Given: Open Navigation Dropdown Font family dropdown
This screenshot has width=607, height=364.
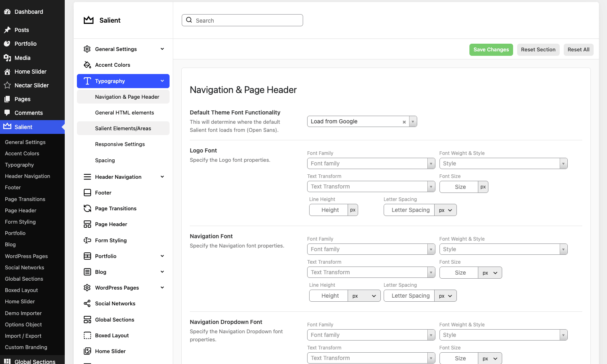Looking at the screenshot, I should click(x=371, y=335).
